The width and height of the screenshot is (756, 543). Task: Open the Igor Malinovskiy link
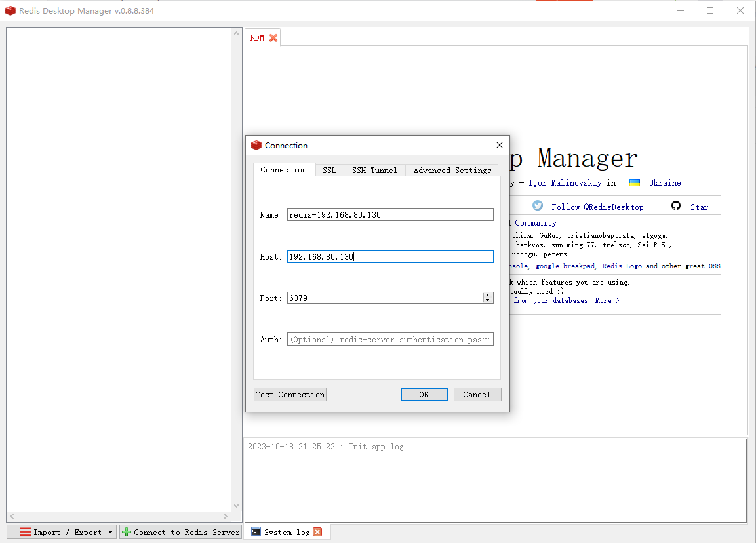[565, 183]
